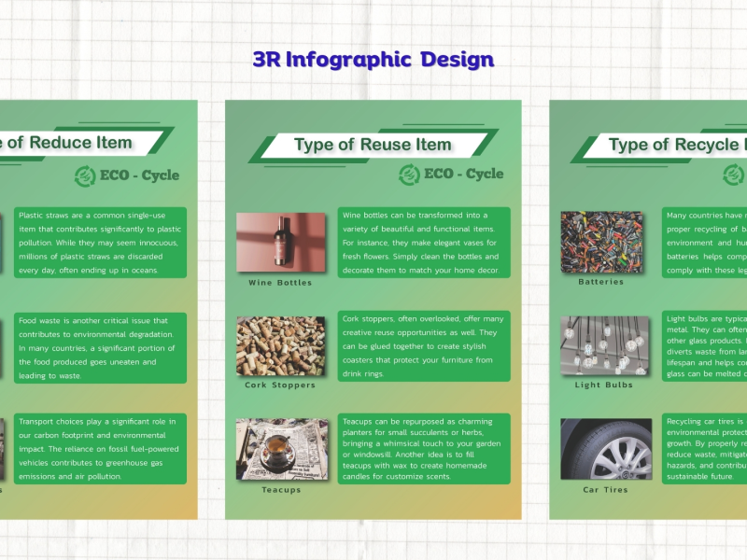Image resolution: width=747 pixels, height=560 pixels.
Task: Click the car tire photo
Action: click(605, 449)
